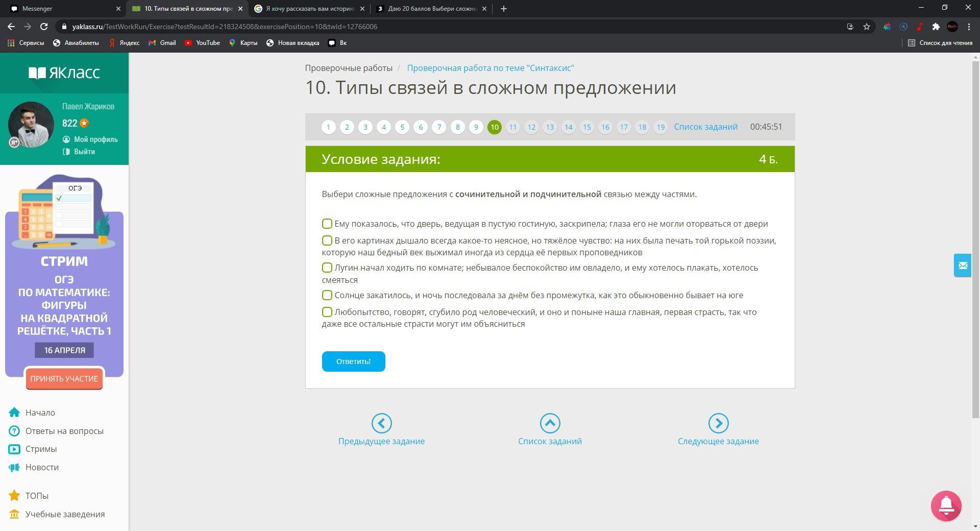The image size is (980, 531).
Task: Click the next task arrow icon
Action: [x=718, y=423]
